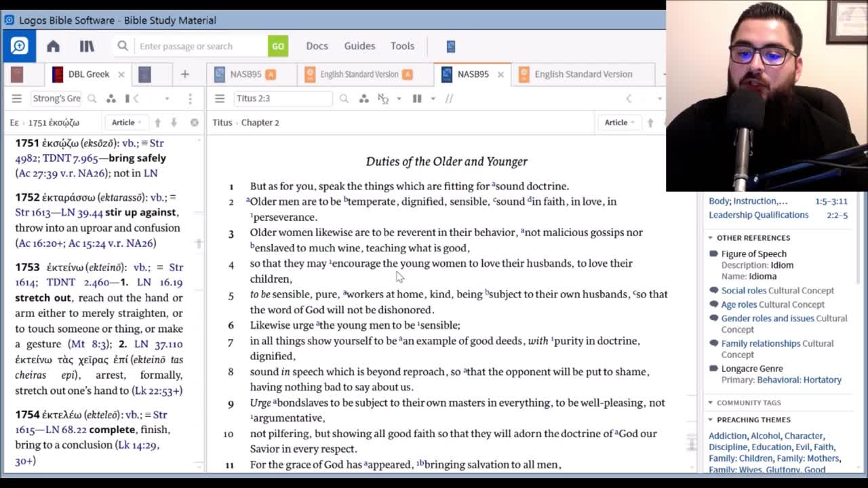Toggle the interlinear icon in NASB95 panel
868x488 pixels.
coord(383,98)
